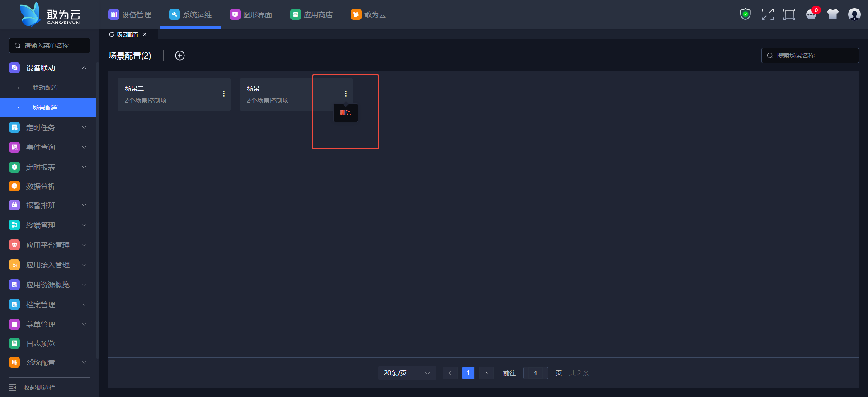Open the user avatar menu
868x397 pixels.
(854, 14)
